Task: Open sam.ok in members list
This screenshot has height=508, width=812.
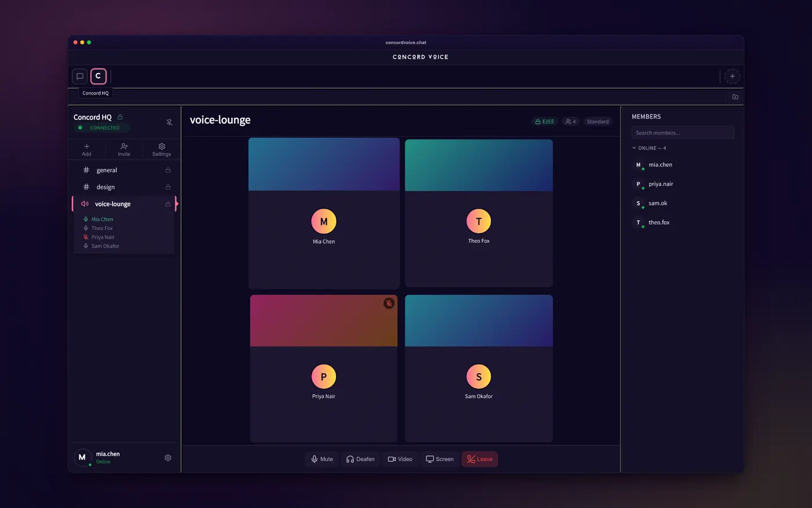Action: pos(683,203)
